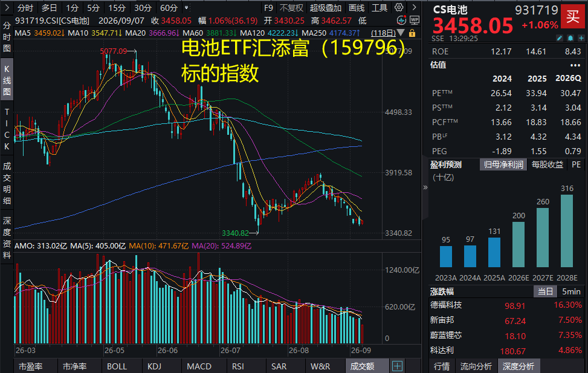Click the plus box icon beside 成交额
588x373 pixels.
coord(397,366)
